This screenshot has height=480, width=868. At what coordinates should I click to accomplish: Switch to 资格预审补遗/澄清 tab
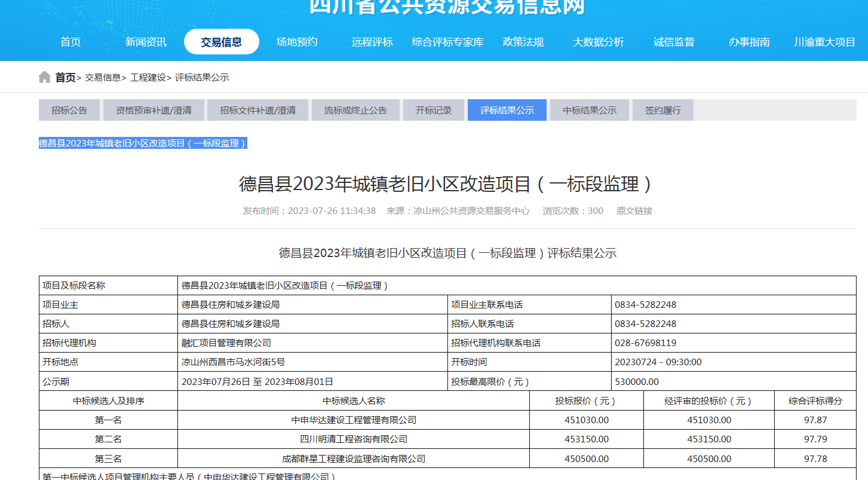tap(154, 111)
